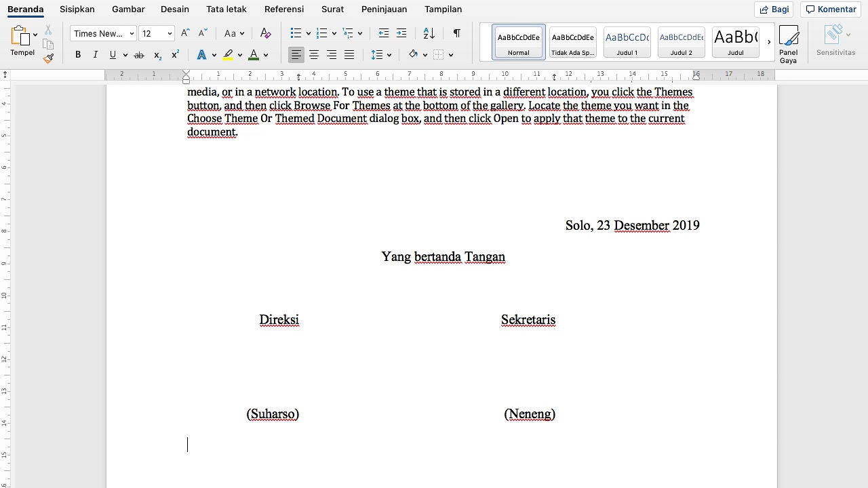Select the Format Painter brush icon
Image resolution: width=868 pixels, height=488 pixels.
point(48,58)
